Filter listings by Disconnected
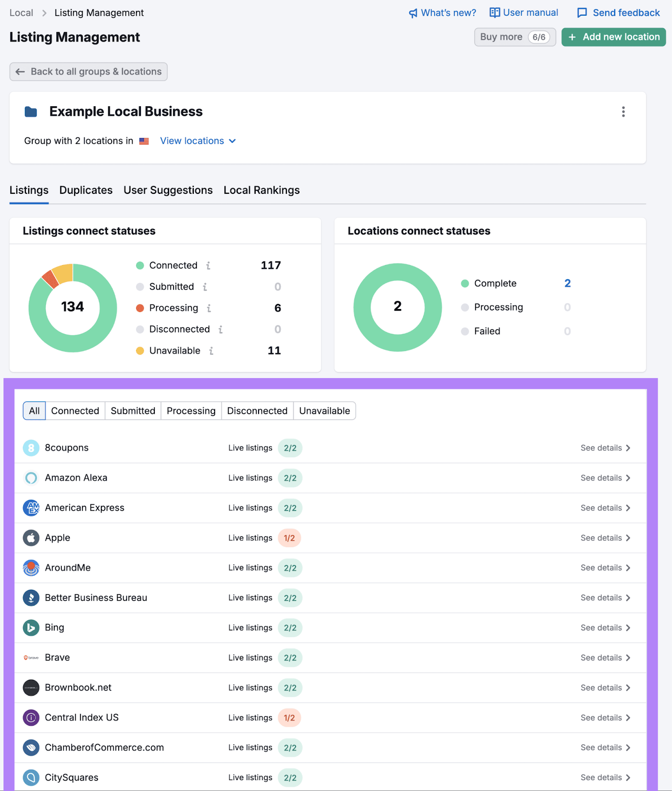The image size is (672, 791). pos(257,411)
